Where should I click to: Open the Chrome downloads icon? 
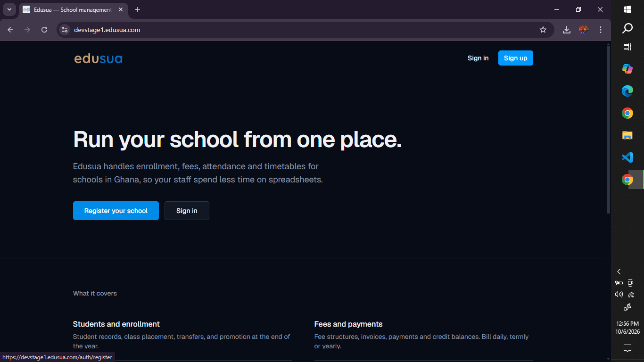567,30
